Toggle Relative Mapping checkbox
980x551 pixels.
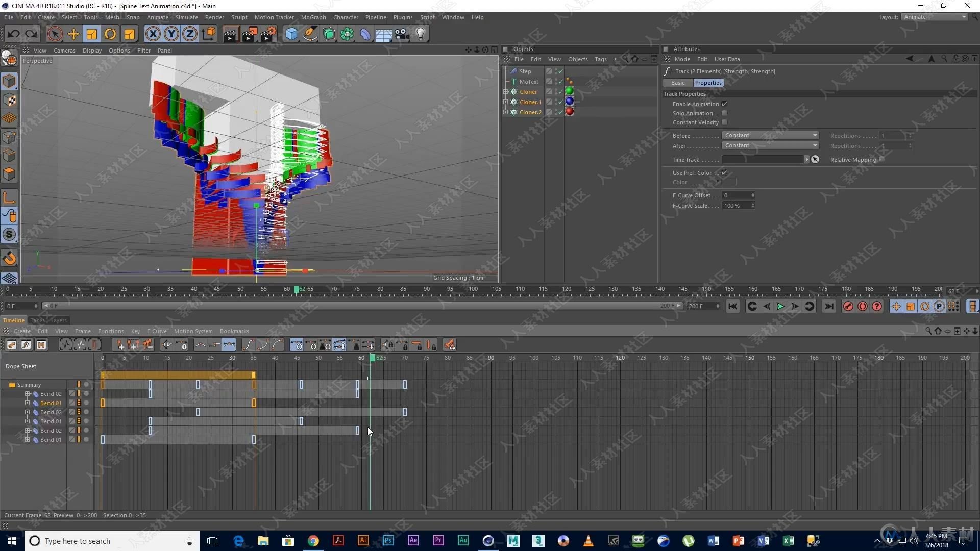coord(881,160)
